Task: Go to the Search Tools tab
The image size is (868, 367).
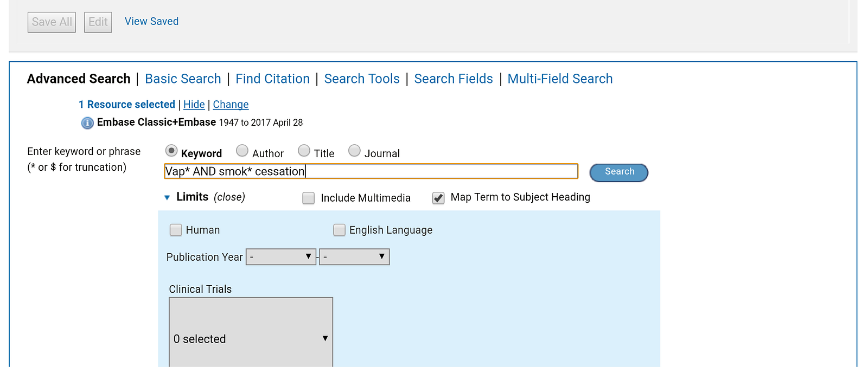Action: pos(362,79)
